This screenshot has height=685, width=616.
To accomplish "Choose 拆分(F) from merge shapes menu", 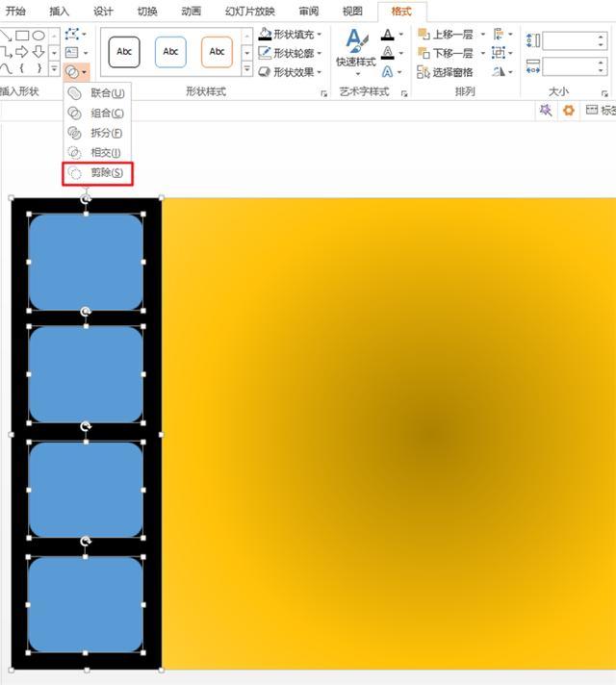I will 97,133.
